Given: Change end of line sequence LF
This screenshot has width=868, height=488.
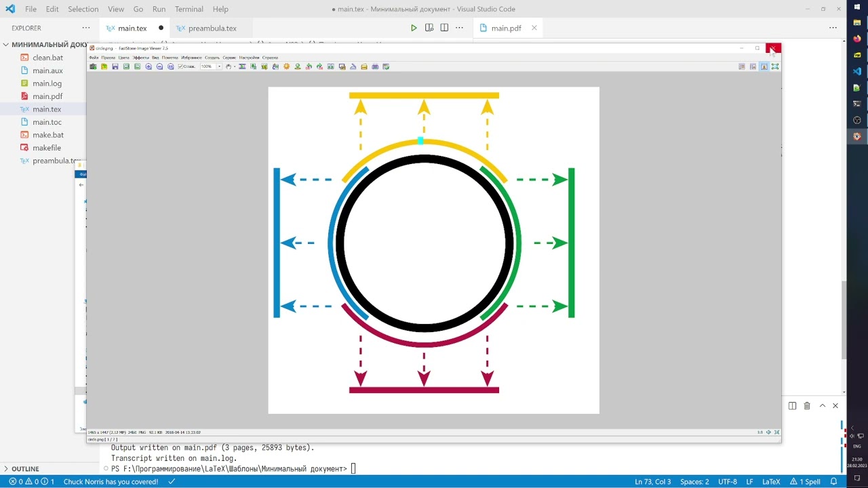Looking at the screenshot, I should click(750, 481).
